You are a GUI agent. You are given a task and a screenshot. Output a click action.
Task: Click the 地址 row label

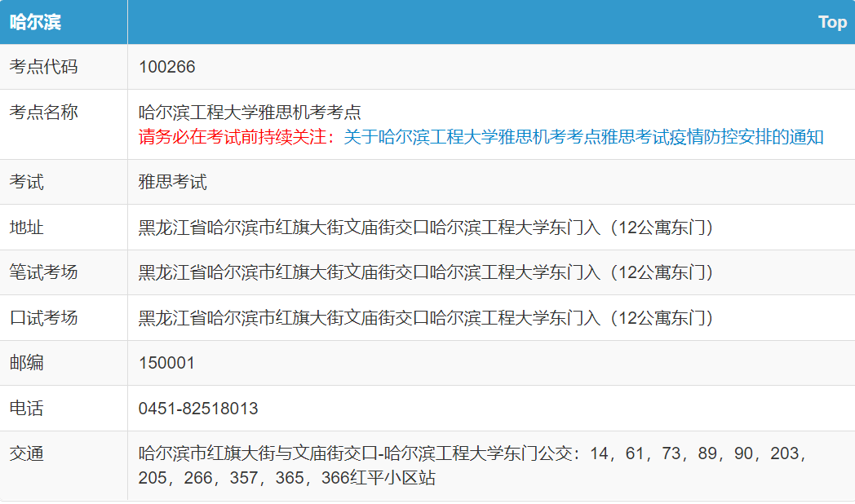26,228
